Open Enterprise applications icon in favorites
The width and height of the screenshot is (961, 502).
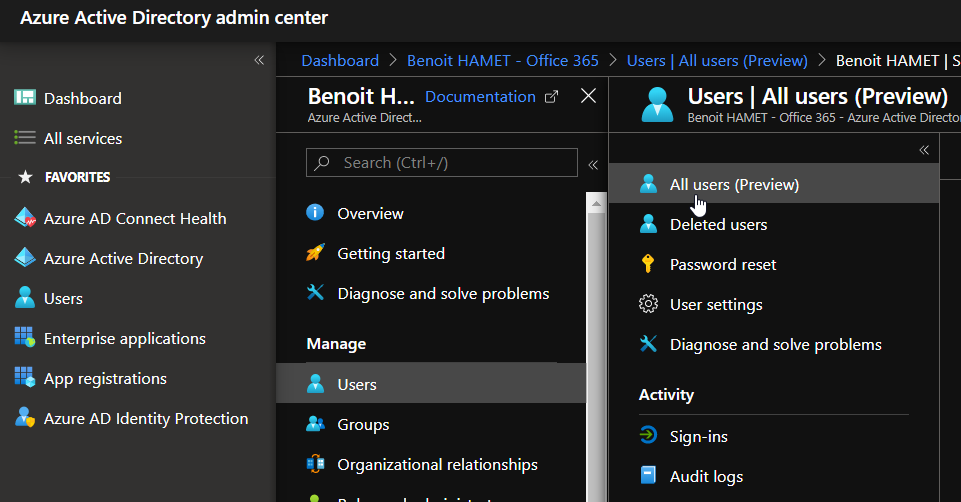[25, 338]
